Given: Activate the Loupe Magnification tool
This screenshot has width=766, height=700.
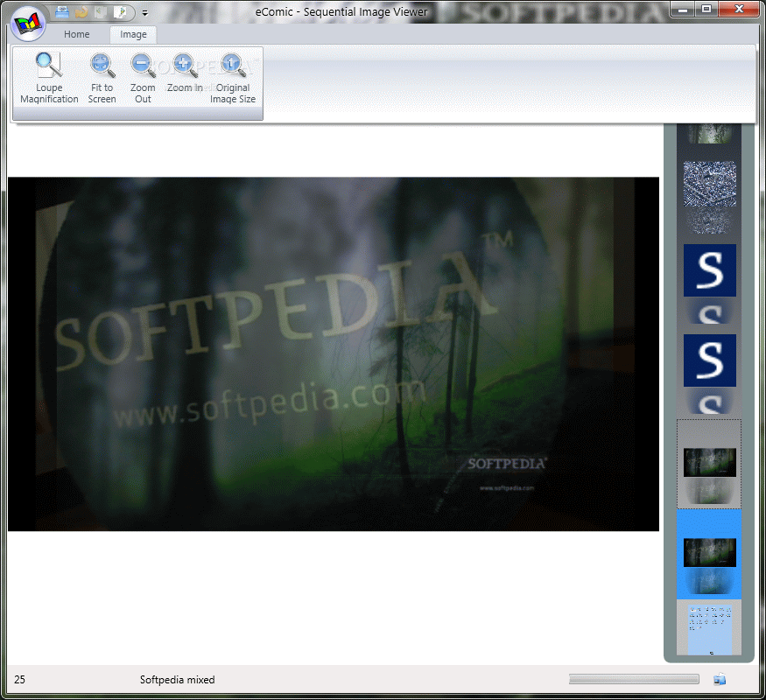Looking at the screenshot, I should click(x=49, y=78).
